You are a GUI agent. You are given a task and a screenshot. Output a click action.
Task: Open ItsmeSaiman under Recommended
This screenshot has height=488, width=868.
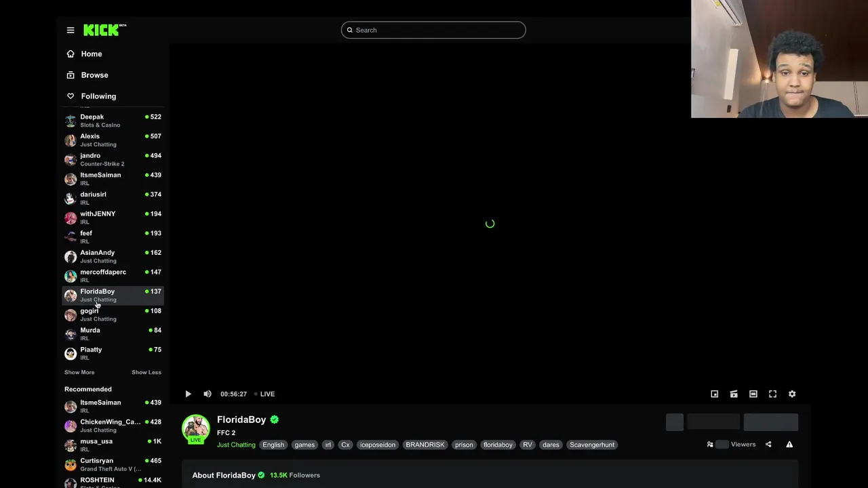pos(113,406)
